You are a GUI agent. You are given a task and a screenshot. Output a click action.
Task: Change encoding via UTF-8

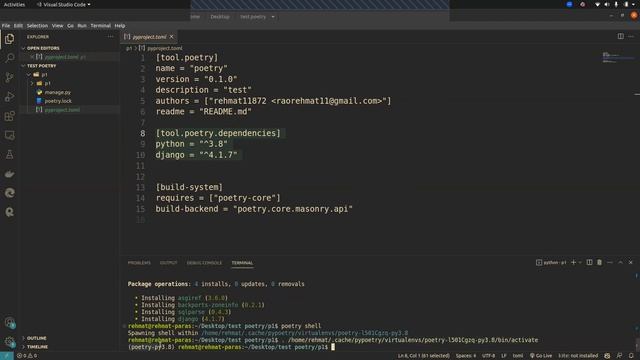(488, 356)
